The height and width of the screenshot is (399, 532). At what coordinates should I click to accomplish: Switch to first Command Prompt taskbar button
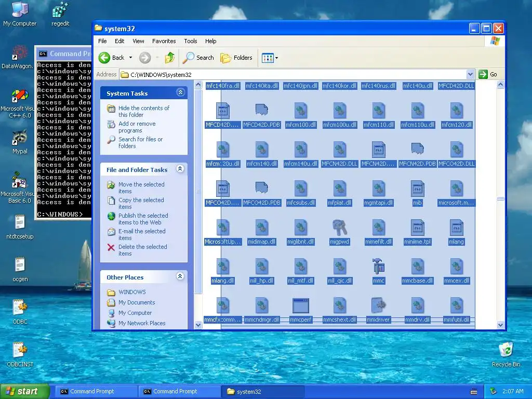(x=96, y=392)
